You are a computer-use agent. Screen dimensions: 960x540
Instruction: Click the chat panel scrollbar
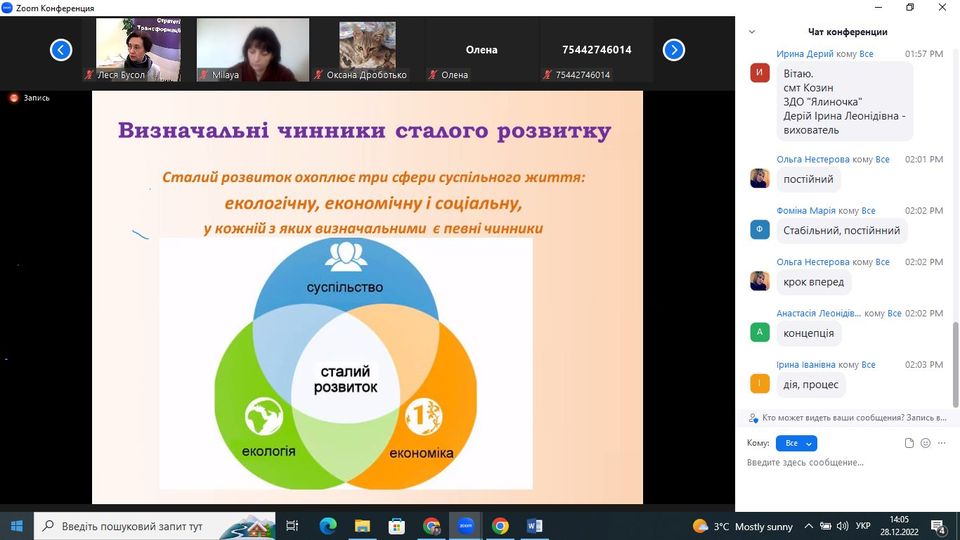955,364
